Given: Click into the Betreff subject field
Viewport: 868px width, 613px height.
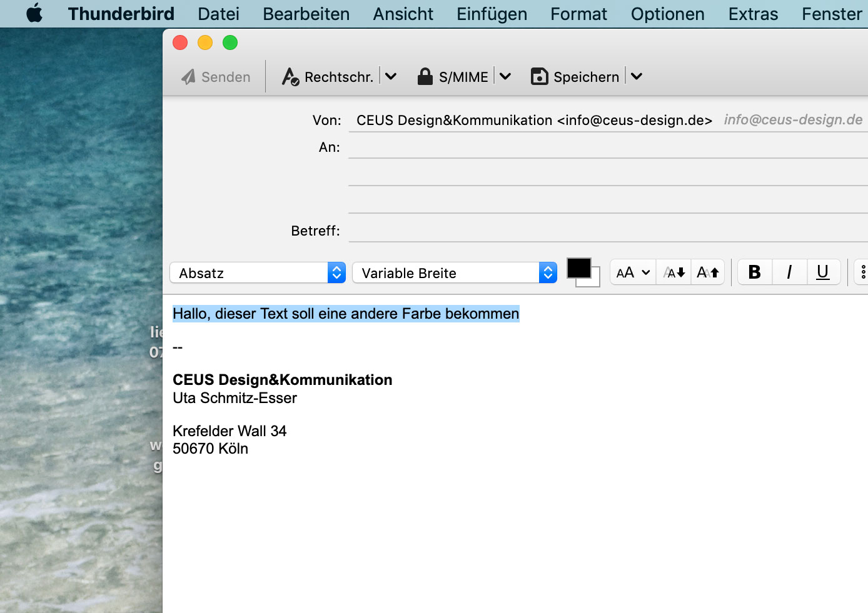Looking at the screenshot, I should (608, 231).
